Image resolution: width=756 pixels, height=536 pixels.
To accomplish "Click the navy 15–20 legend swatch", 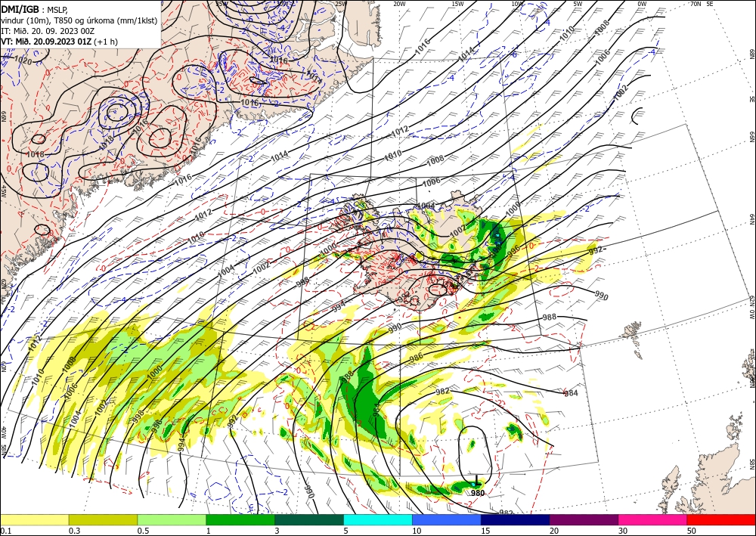I will [516, 519].
